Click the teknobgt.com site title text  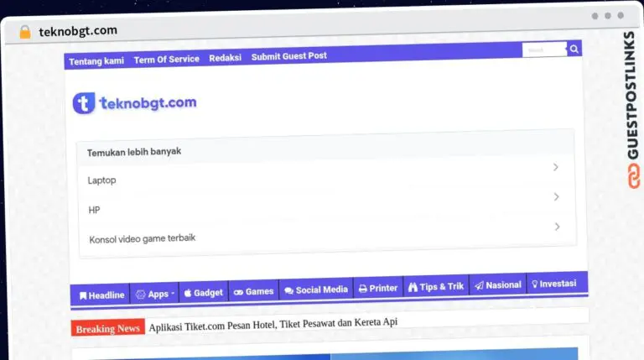point(148,103)
